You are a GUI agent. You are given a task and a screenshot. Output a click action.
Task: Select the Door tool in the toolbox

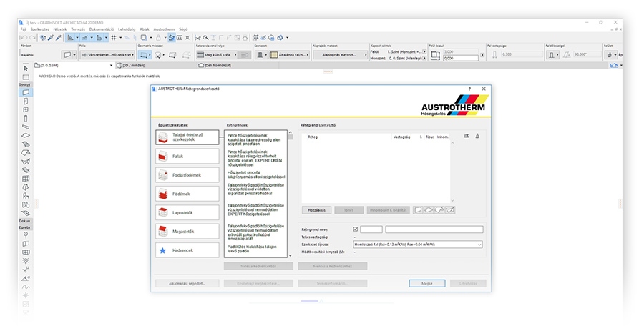[26, 101]
